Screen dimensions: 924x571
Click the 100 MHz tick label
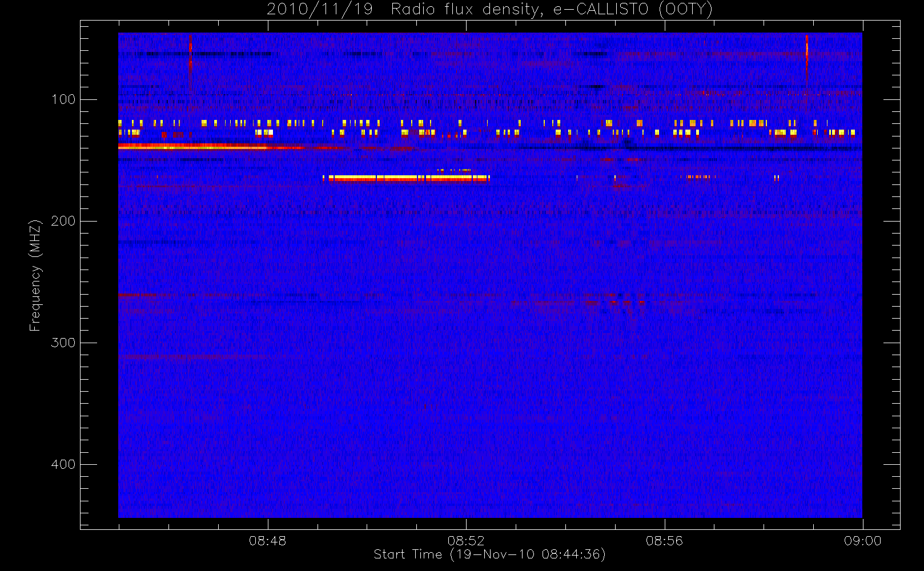[x=63, y=99]
